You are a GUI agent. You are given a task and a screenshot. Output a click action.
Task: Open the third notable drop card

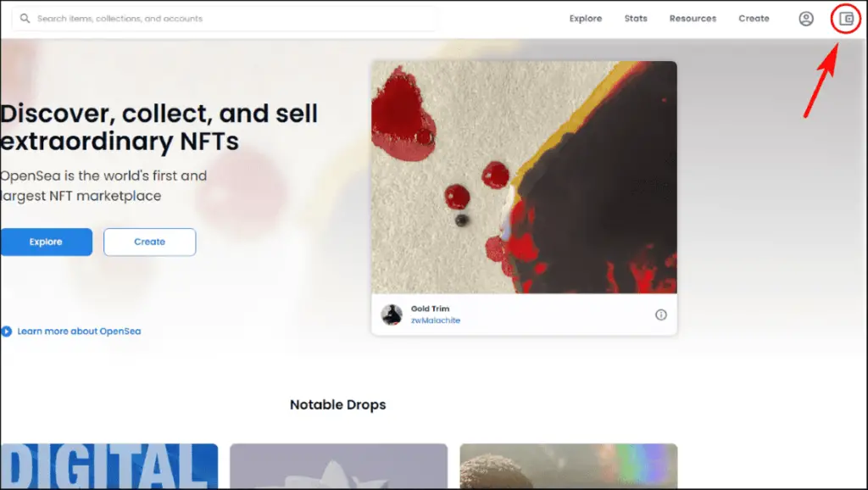(x=569, y=466)
